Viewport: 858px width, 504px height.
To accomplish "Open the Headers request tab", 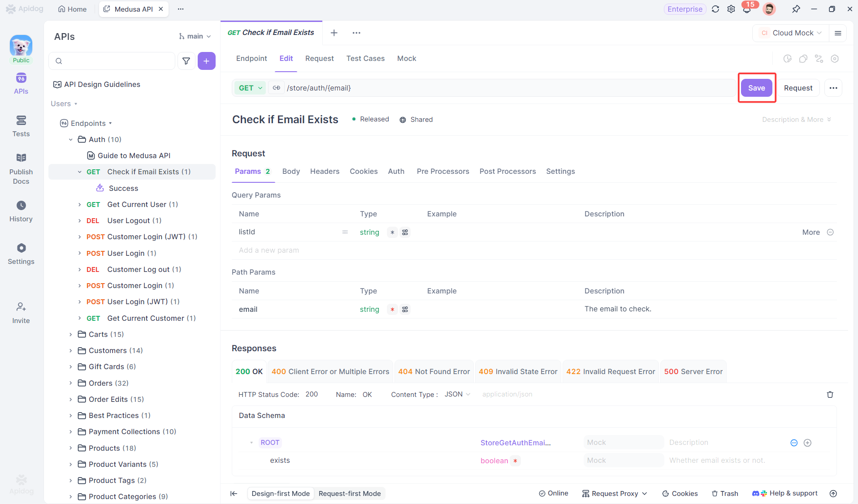I will click(x=325, y=171).
